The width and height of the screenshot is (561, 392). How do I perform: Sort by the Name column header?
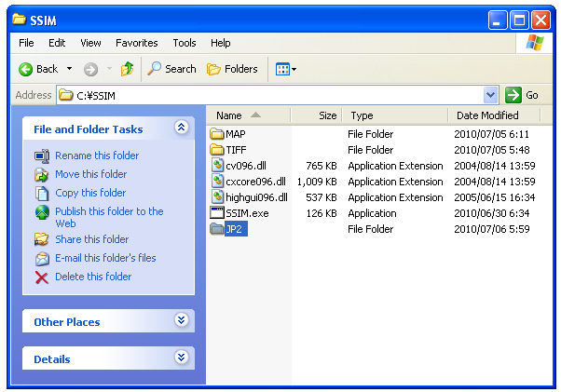248,115
